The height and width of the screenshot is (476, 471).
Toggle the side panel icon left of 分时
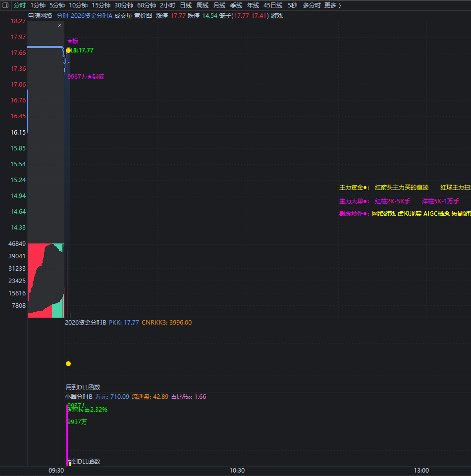5,5
